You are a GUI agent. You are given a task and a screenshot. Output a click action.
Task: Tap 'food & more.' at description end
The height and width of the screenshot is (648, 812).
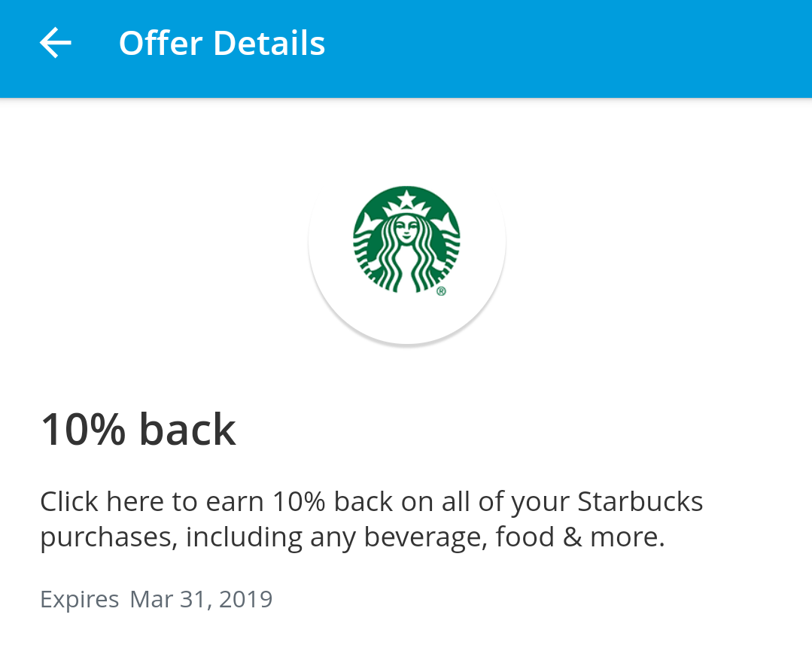tap(580, 537)
